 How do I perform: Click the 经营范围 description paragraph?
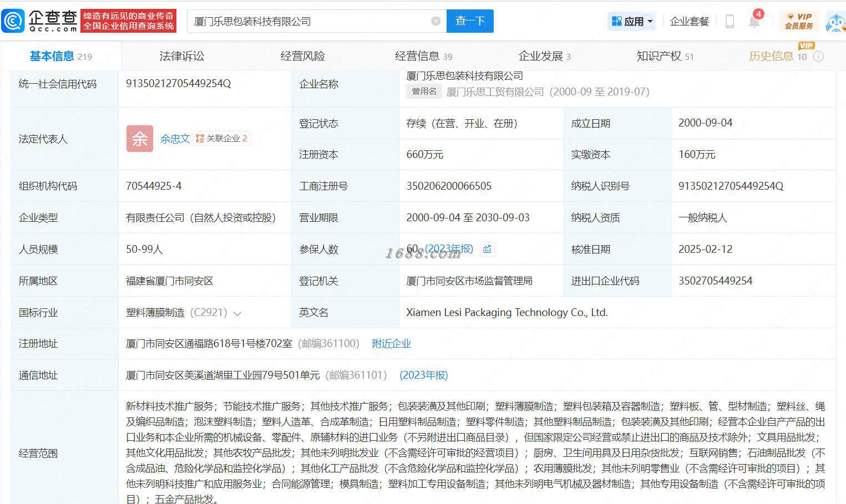pyautogui.click(x=475, y=452)
